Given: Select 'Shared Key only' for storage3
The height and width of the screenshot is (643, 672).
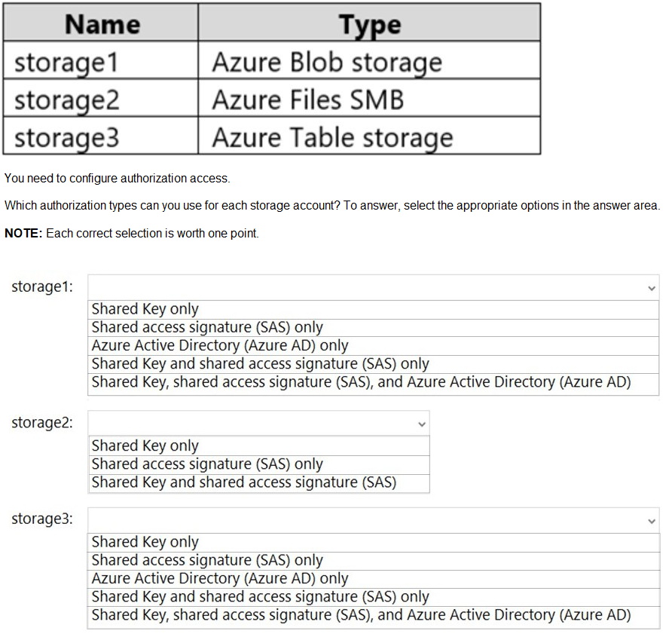Looking at the screenshot, I should pyautogui.click(x=145, y=542).
